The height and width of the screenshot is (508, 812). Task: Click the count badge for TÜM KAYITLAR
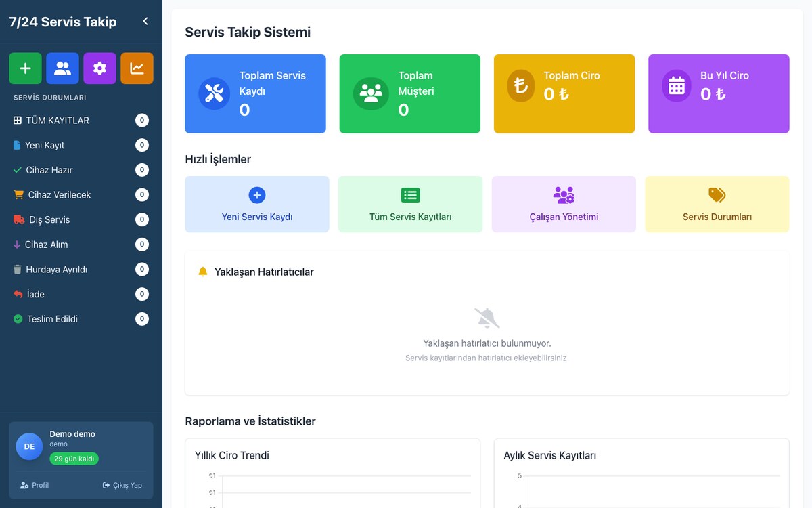click(x=142, y=121)
